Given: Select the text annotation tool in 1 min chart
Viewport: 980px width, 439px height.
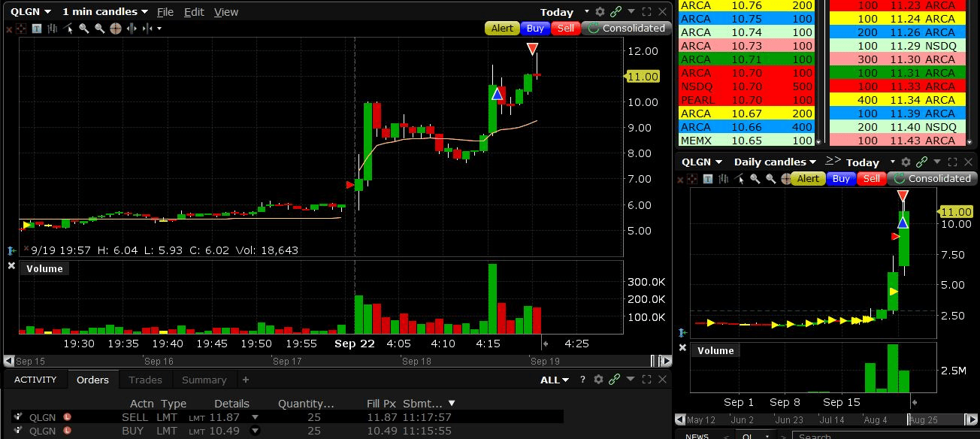Looking at the screenshot, I should (37, 29).
